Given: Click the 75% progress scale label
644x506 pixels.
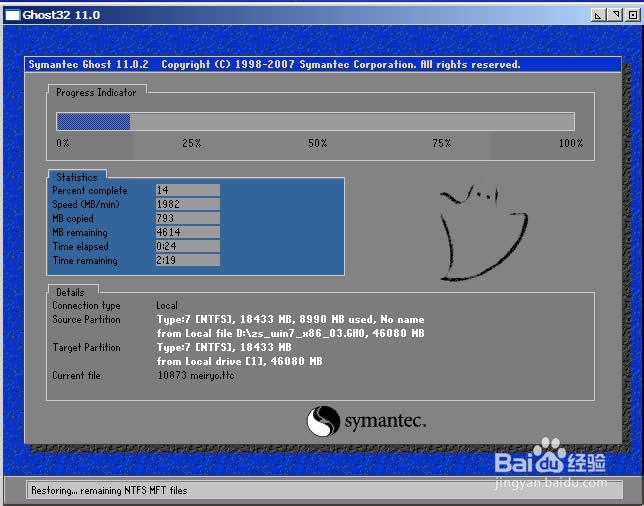Looking at the screenshot, I should [x=442, y=143].
